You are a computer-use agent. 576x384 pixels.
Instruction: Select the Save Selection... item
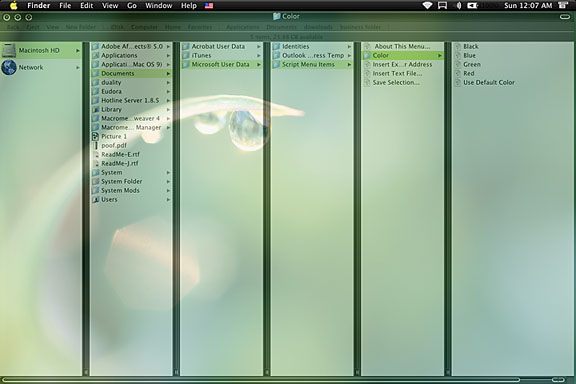402,83
